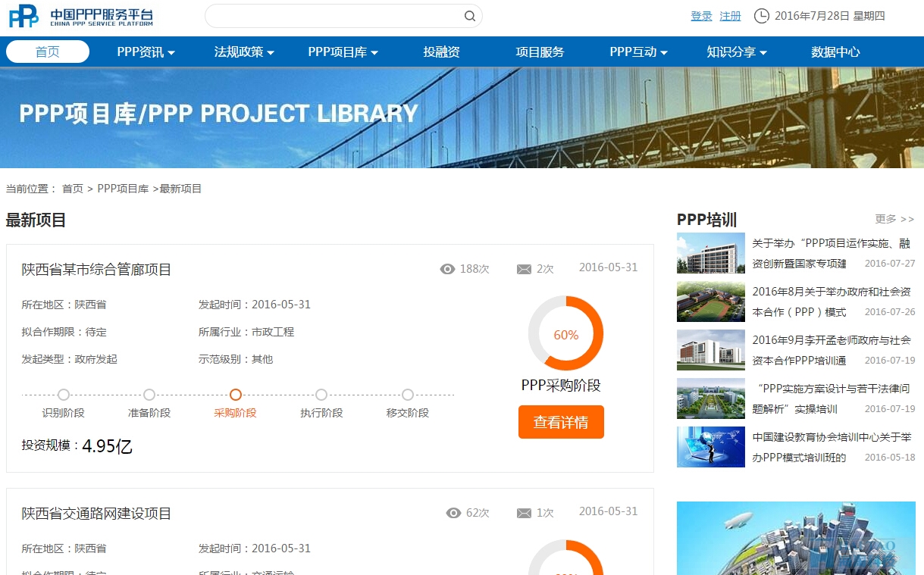The height and width of the screenshot is (575, 924).
Task: Click the 登录 login link
Action: pyautogui.click(x=701, y=16)
